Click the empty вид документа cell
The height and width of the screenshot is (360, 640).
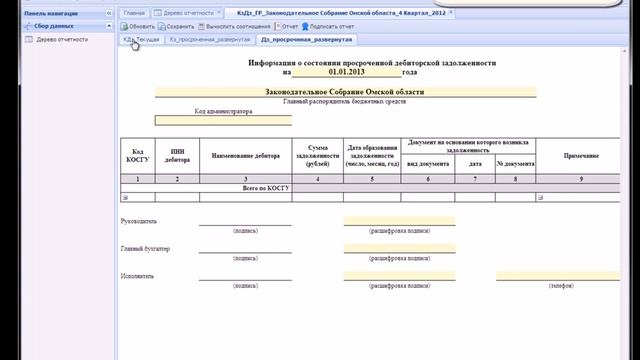coord(428,198)
